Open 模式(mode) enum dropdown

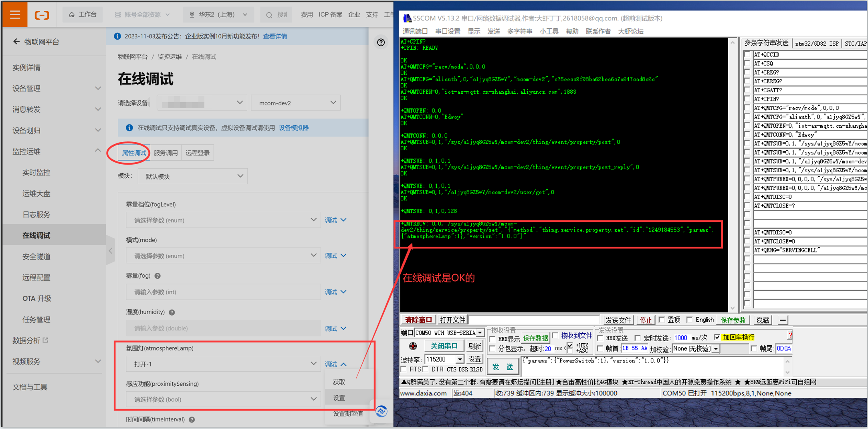pos(223,256)
